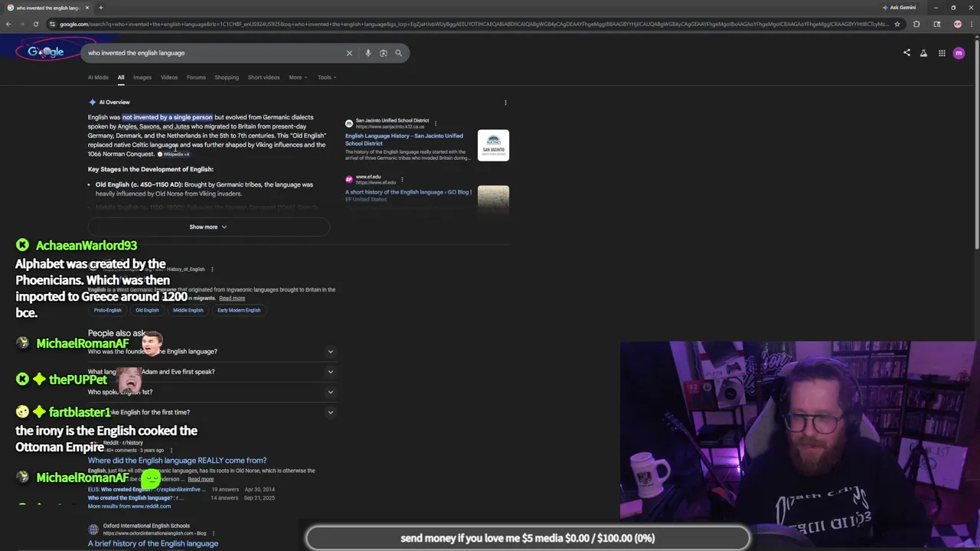Click 'Read more' in Reddit result snippet
This screenshot has height=551, width=980.
point(201,479)
